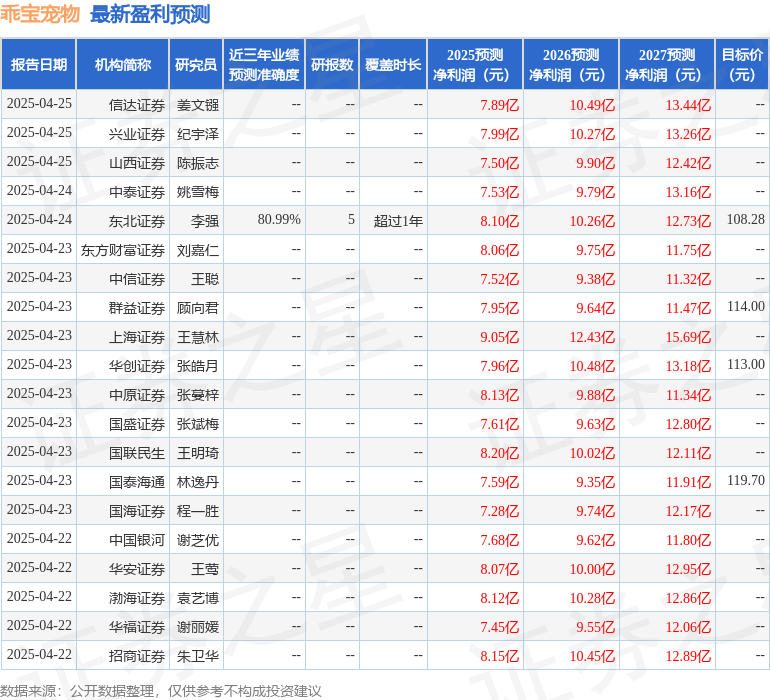Click the 2027预测净利润 column header

pyautogui.click(x=666, y=65)
